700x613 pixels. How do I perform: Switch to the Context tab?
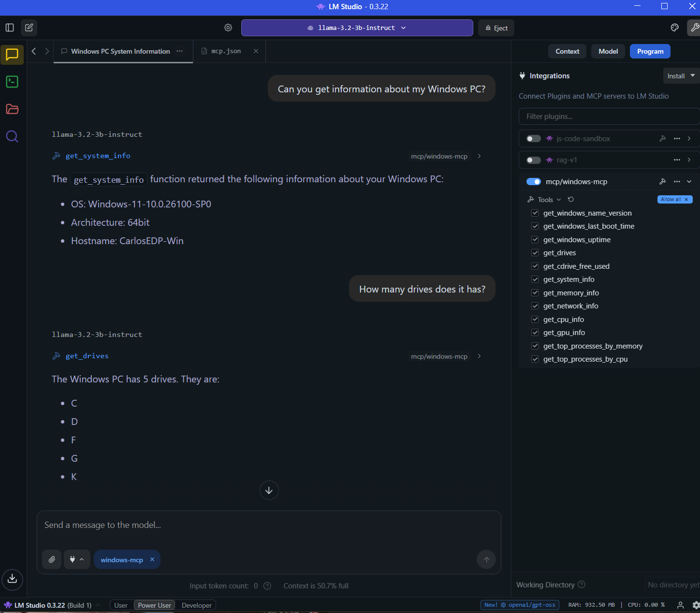pyautogui.click(x=567, y=51)
